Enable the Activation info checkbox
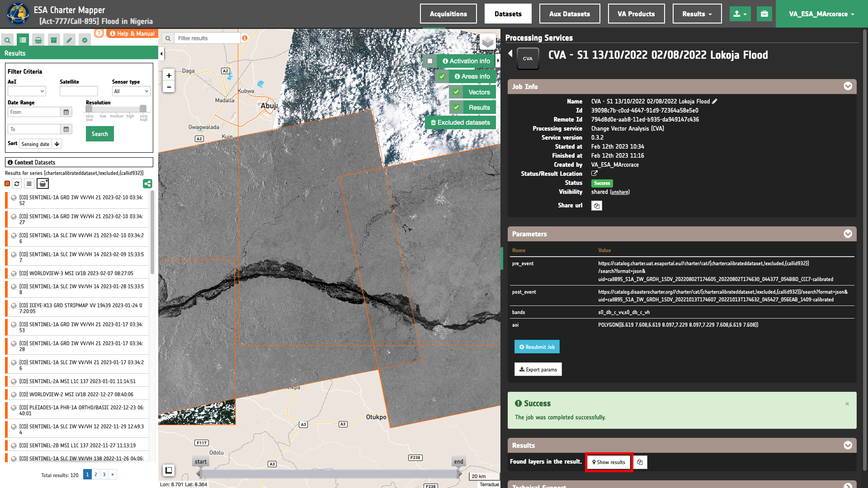The width and height of the screenshot is (868, 488). [x=430, y=61]
